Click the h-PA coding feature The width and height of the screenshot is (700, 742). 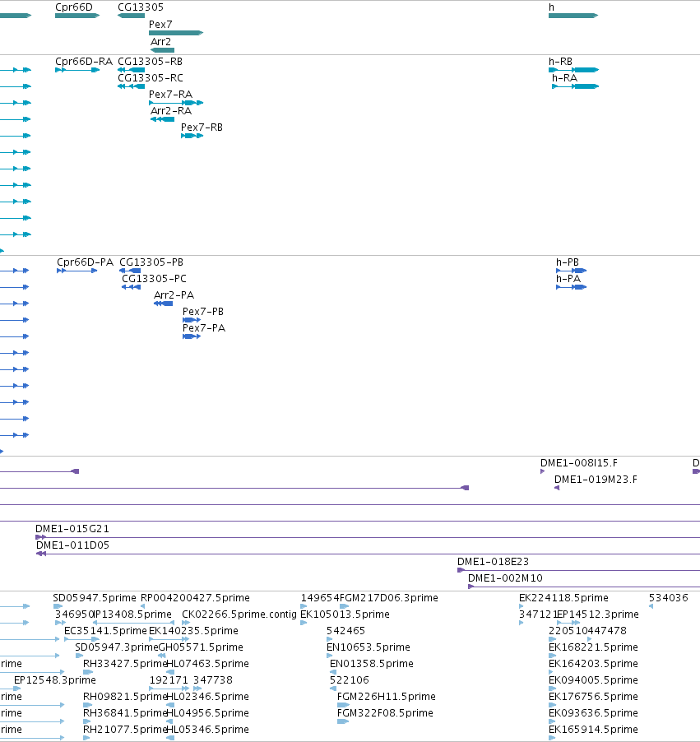[571, 287]
